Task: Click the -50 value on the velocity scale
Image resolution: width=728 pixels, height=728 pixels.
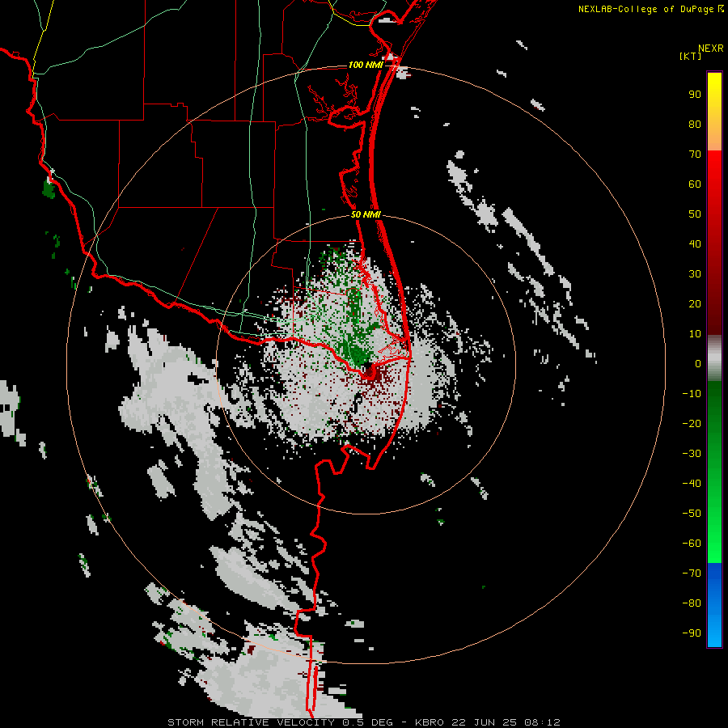Action: pyautogui.click(x=692, y=513)
